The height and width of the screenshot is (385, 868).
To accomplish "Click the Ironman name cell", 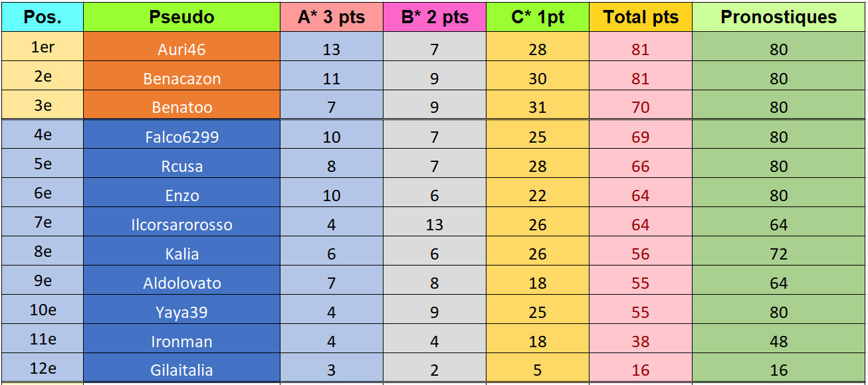I will (181, 341).
